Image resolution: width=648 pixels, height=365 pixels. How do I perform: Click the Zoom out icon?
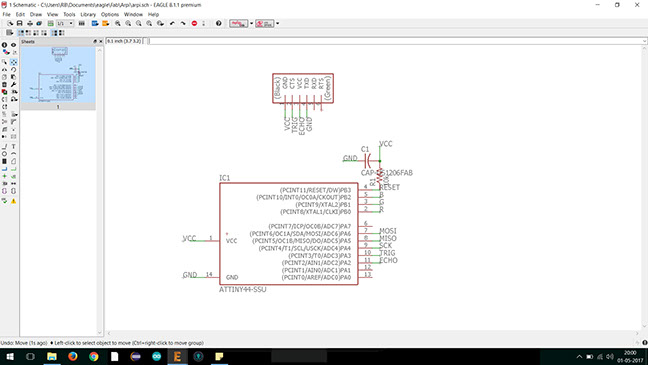click(x=138, y=24)
